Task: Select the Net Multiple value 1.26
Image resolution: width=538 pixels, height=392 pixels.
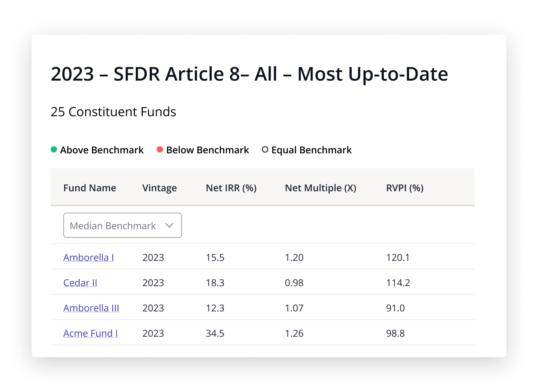Action: coord(294,333)
